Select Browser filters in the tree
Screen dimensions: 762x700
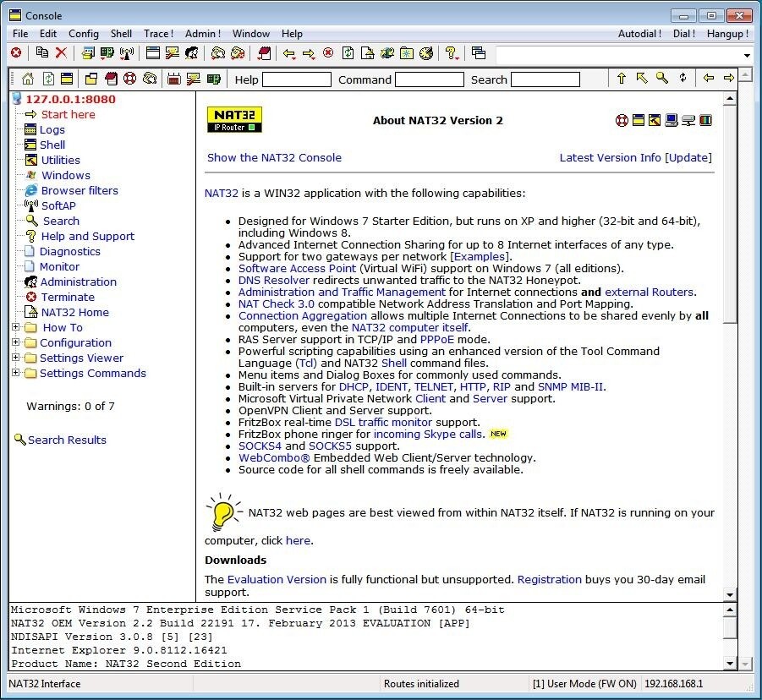click(79, 190)
